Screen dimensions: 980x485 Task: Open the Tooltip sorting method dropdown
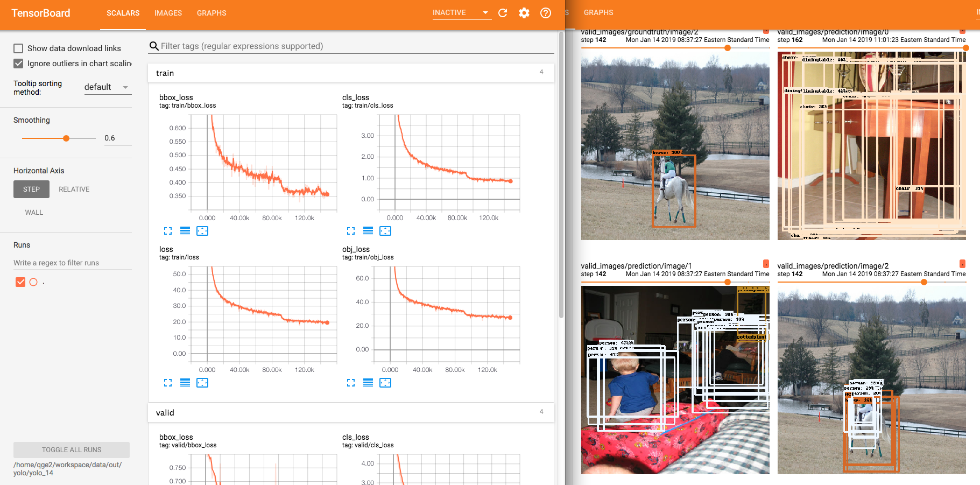click(108, 87)
